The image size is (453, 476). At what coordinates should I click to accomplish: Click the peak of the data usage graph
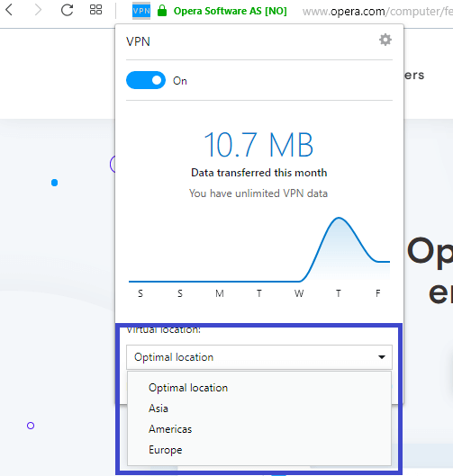coord(339,218)
